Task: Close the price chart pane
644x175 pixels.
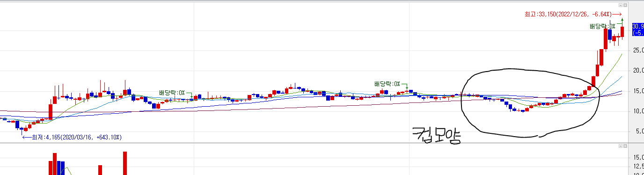Action: tap(625, 5)
